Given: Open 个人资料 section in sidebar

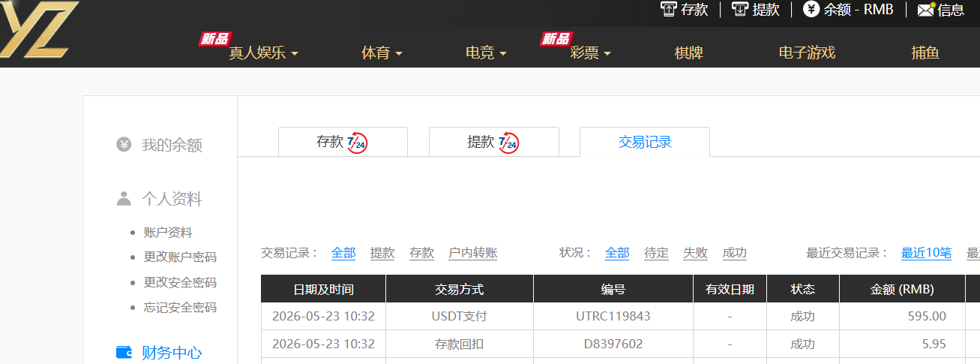Looking at the screenshot, I should tap(172, 199).
